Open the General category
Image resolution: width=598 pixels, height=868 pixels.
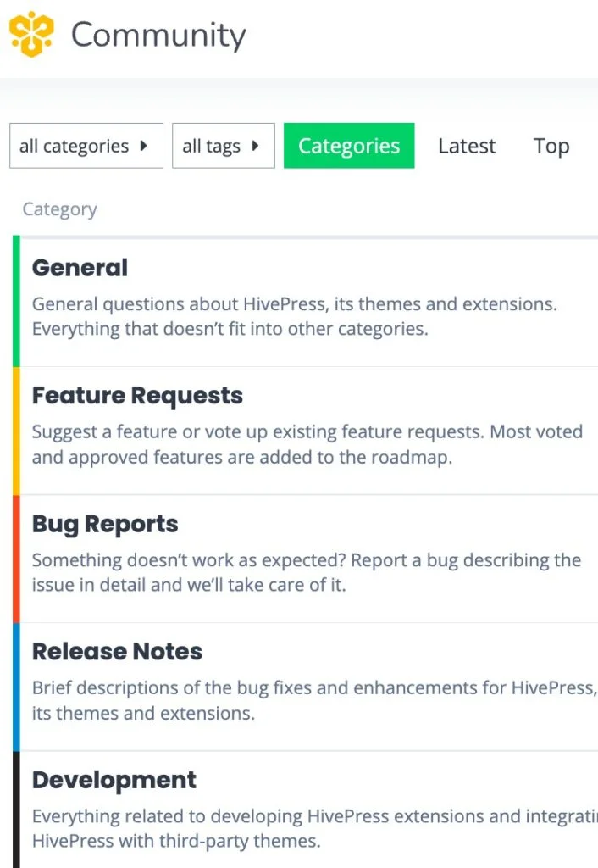pyautogui.click(x=80, y=267)
